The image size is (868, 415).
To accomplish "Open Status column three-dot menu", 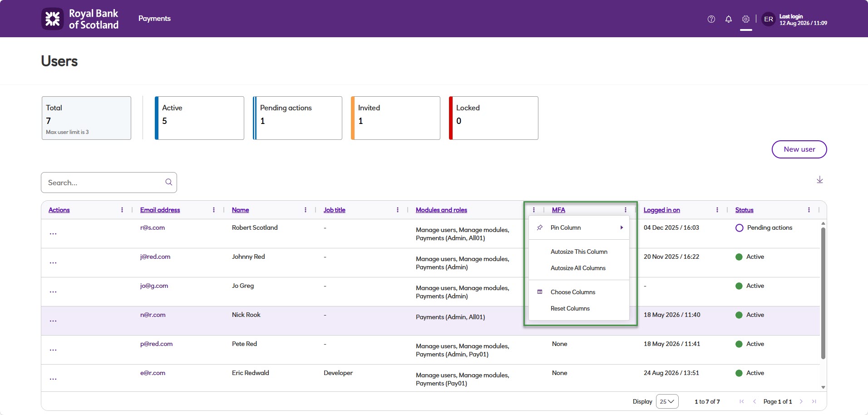I will [809, 210].
